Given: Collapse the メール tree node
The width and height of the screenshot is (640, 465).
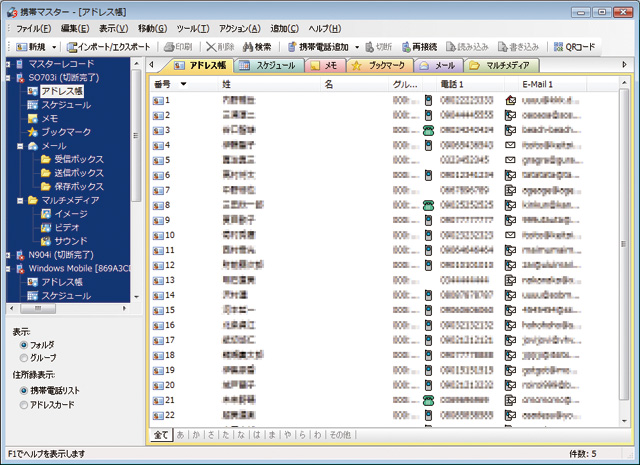Looking at the screenshot, I should tap(20, 146).
